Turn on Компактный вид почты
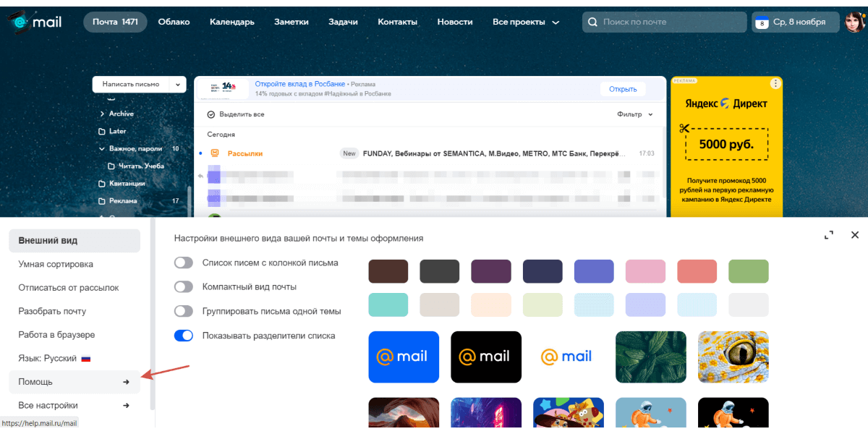This screenshot has width=868, height=434. coord(184,286)
